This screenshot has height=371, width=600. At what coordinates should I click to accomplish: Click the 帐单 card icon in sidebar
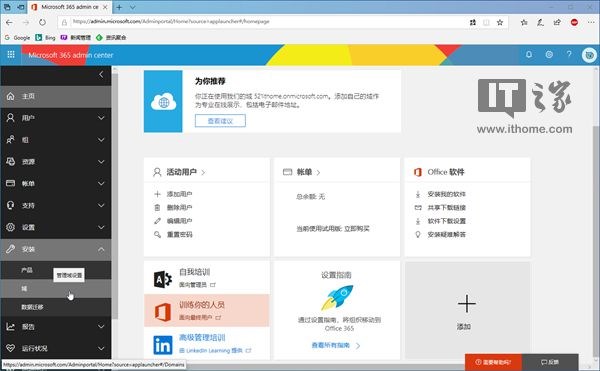[x=10, y=183]
